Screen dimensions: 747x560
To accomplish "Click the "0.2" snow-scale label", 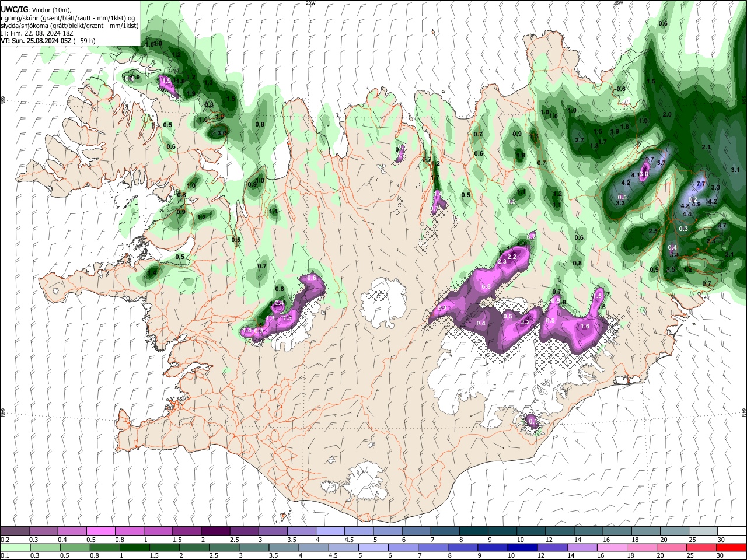I will coord(5,540).
